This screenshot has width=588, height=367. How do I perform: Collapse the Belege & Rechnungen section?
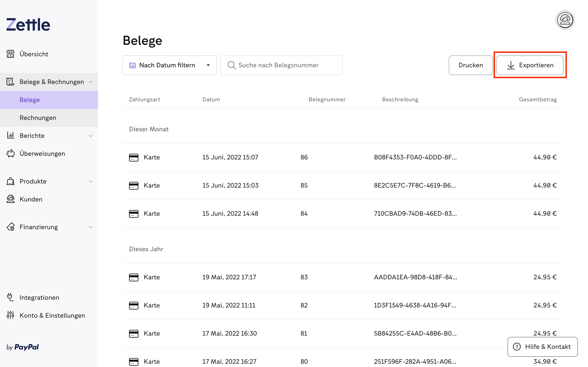[91, 82]
